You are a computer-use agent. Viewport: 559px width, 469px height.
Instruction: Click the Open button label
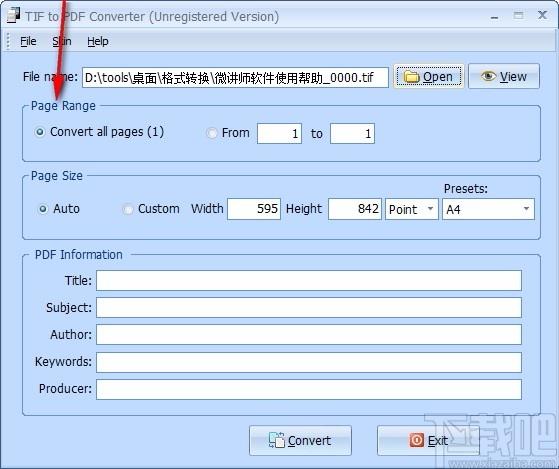pyautogui.click(x=437, y=77)
